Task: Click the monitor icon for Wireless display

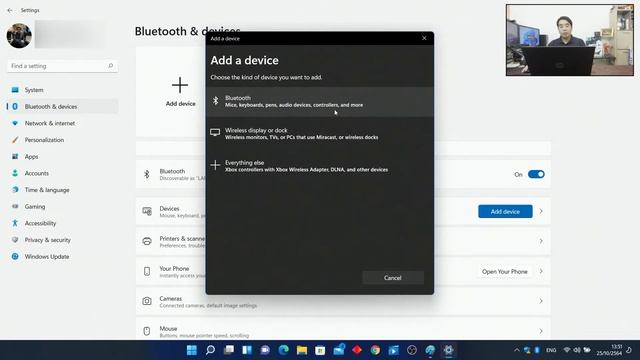Action: pos(215,132)
